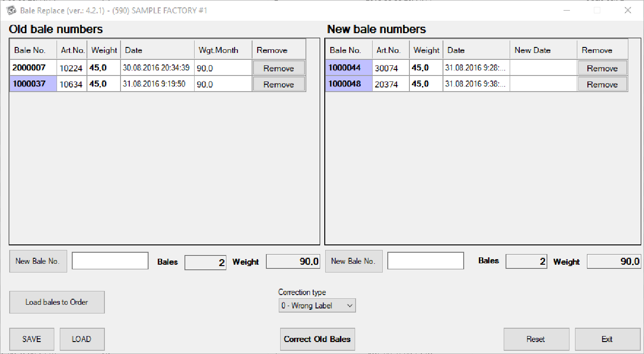Click Correct Old Bales button

(x=317, y=339)
